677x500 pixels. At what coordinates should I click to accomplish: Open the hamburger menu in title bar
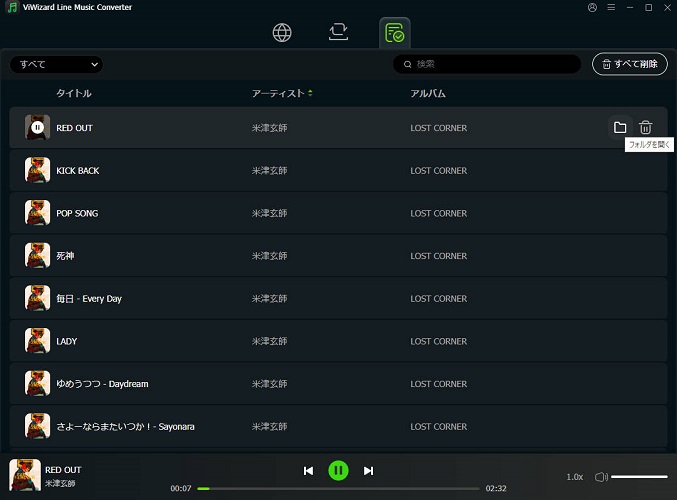611,7
